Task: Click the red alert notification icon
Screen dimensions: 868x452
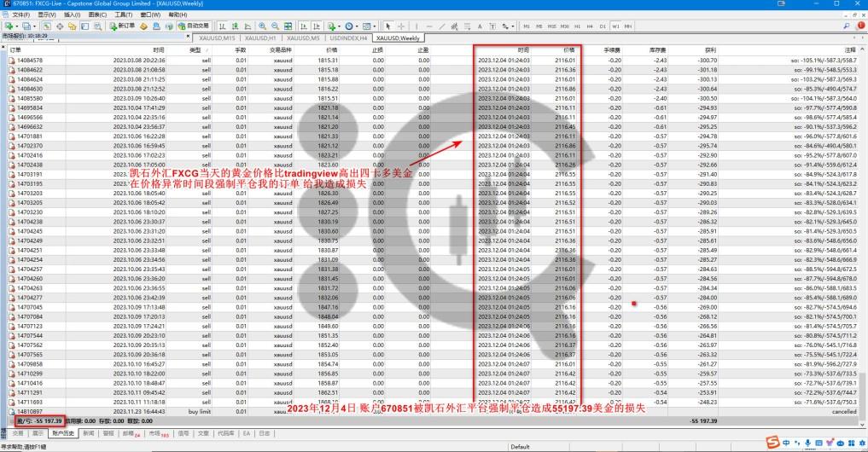Action: coord(859,26)
